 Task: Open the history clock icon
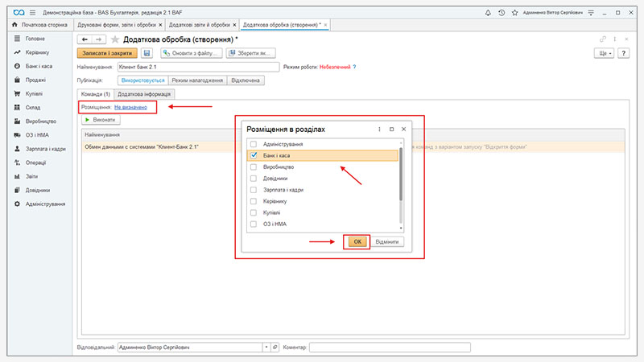click(502, 14)
